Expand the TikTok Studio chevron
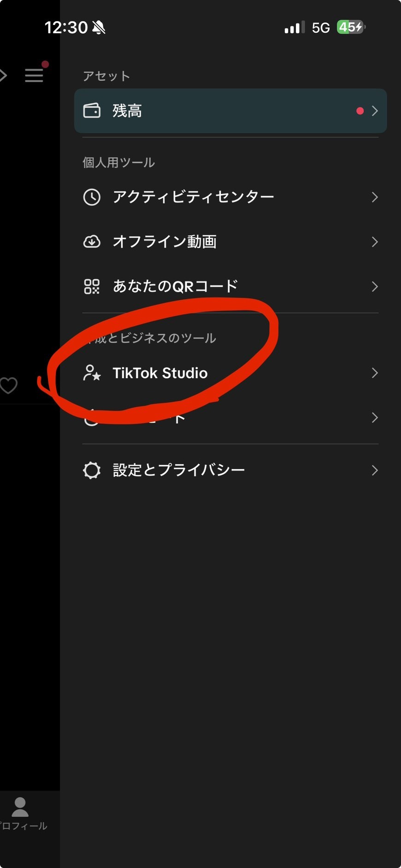Screen dimensions: 401x868 375,373
